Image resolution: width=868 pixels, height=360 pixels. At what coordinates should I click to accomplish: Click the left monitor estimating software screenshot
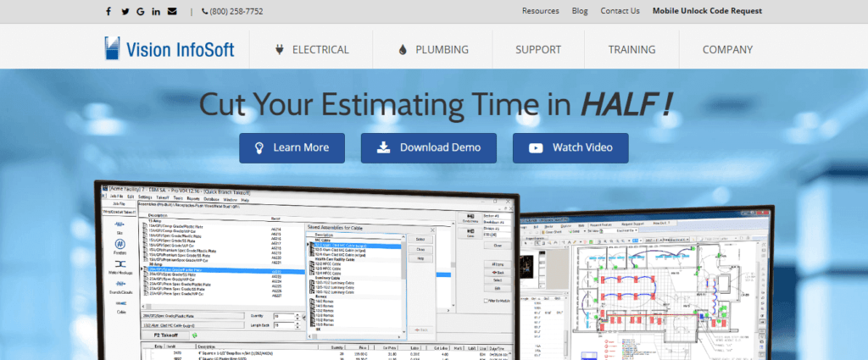[x=307, y=271]
